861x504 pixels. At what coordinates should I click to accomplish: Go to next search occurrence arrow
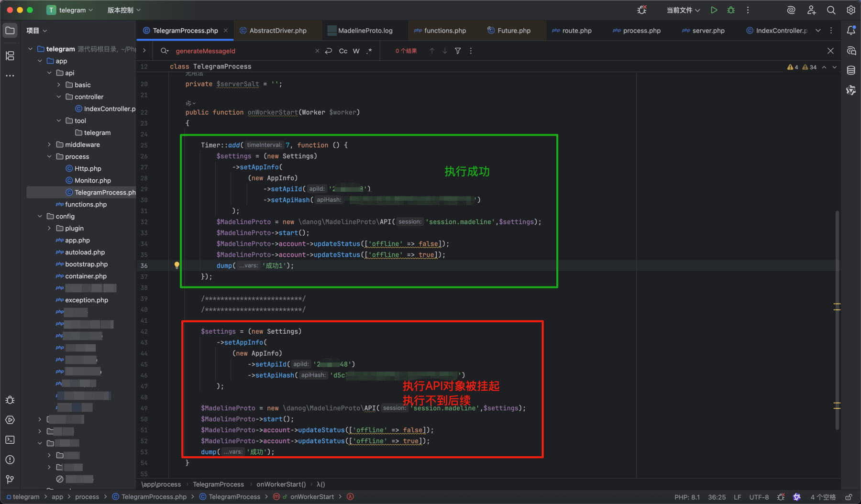click(445, 51)
